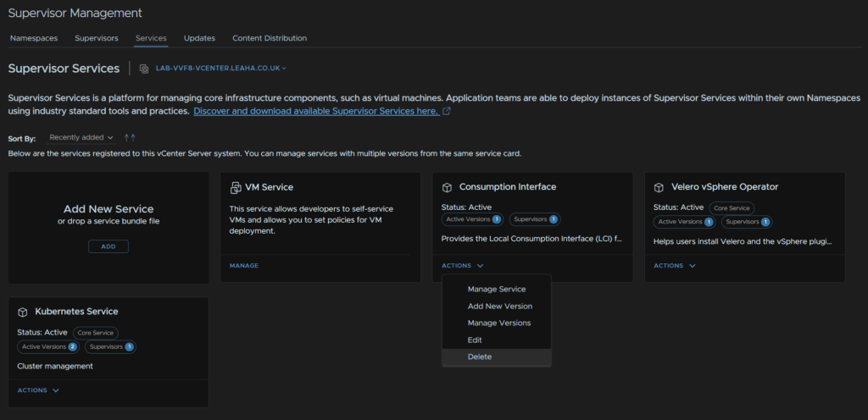Click the Kubernetes Service cube icon
This screenshot has height=420, width=868.
pos(23,312)
